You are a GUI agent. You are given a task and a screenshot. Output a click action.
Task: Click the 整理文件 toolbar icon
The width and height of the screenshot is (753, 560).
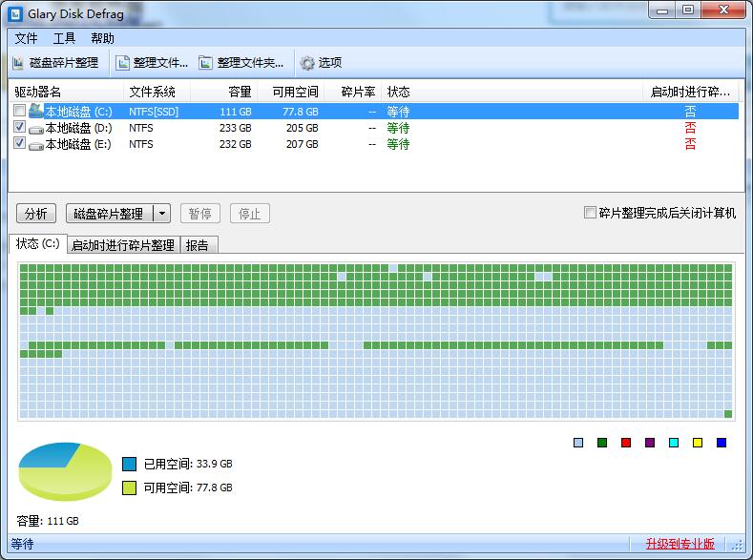click(122, 63)
